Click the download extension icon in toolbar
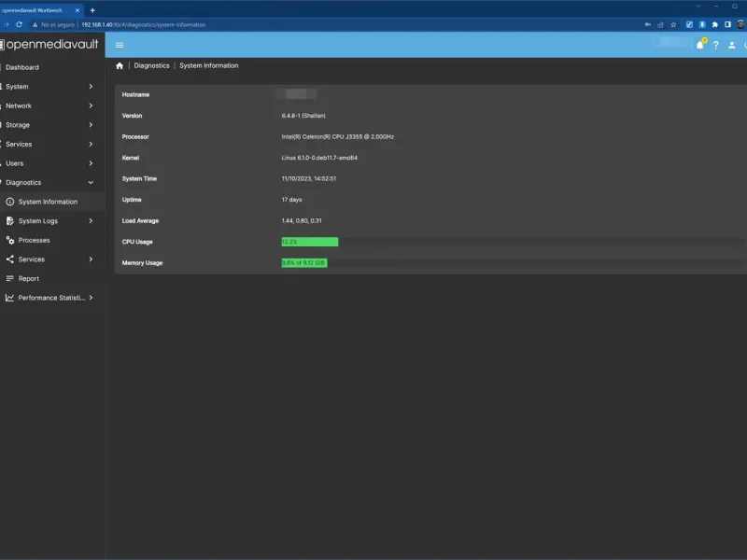The image size is (747, 560). [x=702, y=25]
